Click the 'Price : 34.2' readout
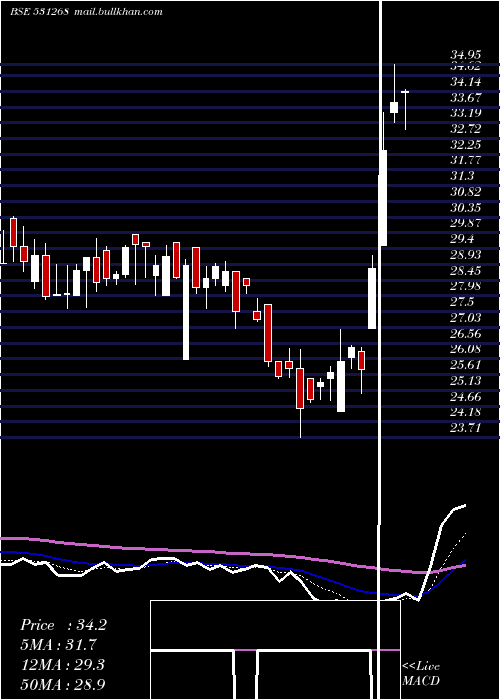Screen dimensions: 500x700 click(x=63, y=625)
